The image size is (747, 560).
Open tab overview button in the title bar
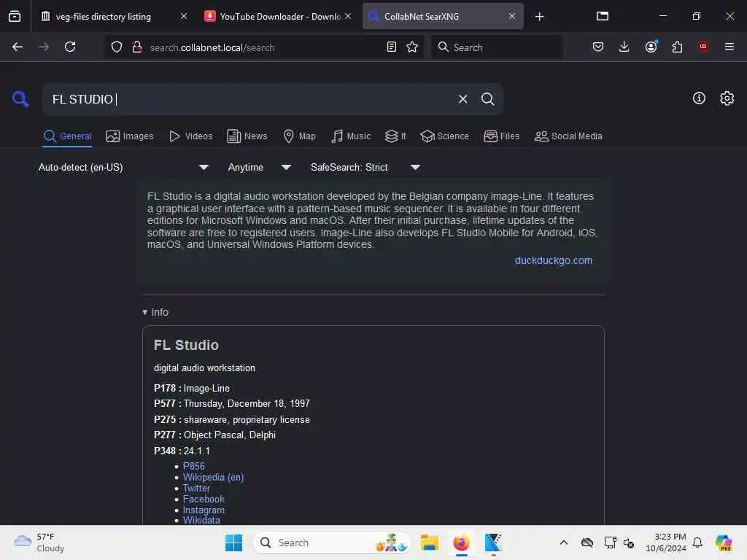602,16
